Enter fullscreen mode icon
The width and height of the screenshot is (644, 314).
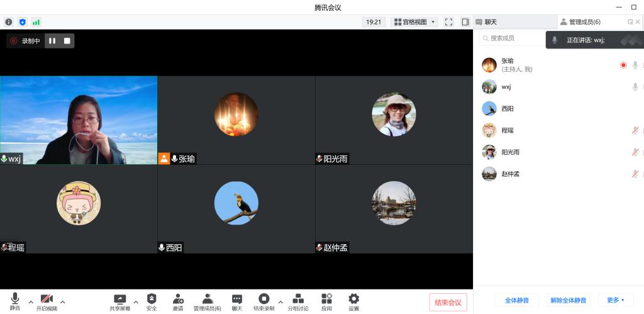[x=448, y=22]
